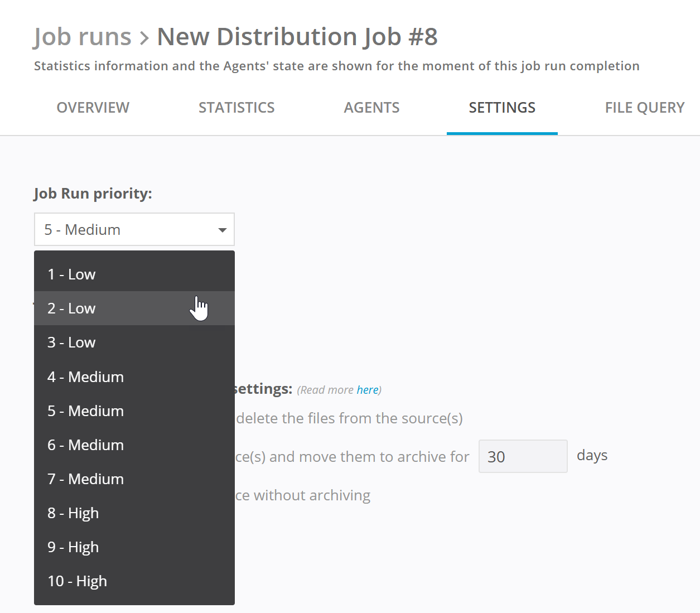The image size is (700, 613).
Task: Open the File Query tab
Action: pos(644,108)
